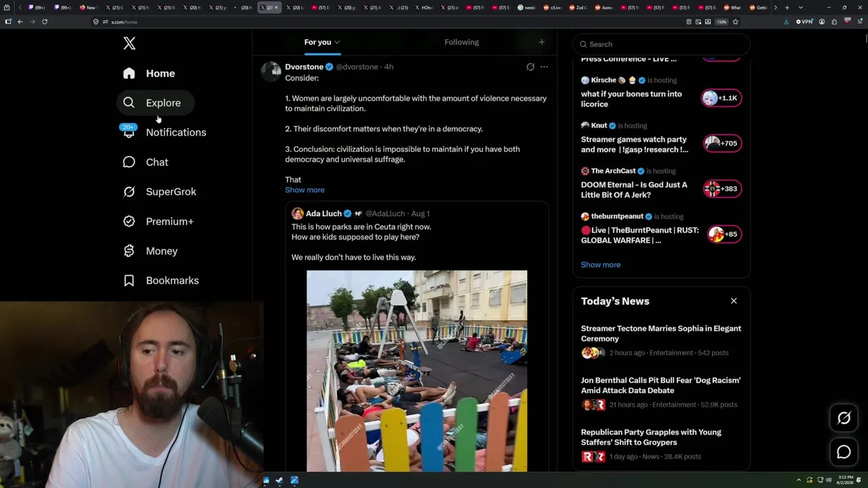The image size is (868, 488).
Task: Read news: Republican Party Grapples with Young Staffers
Action: click(x=651, y=437)
